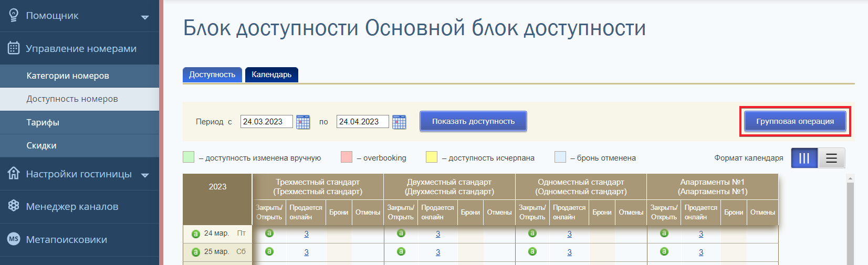Image resolution: width=868 pixels, height=265 pixels.
Task: Open Управление номерами section
Action: [x=79, y=48]
